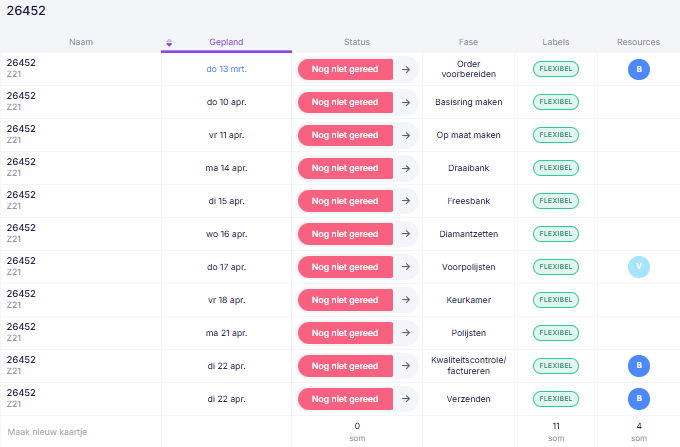The width and height of the screenshot is (680, 447).
Task: Click status arrow in Basisring maken row
Action: [406, 102]
